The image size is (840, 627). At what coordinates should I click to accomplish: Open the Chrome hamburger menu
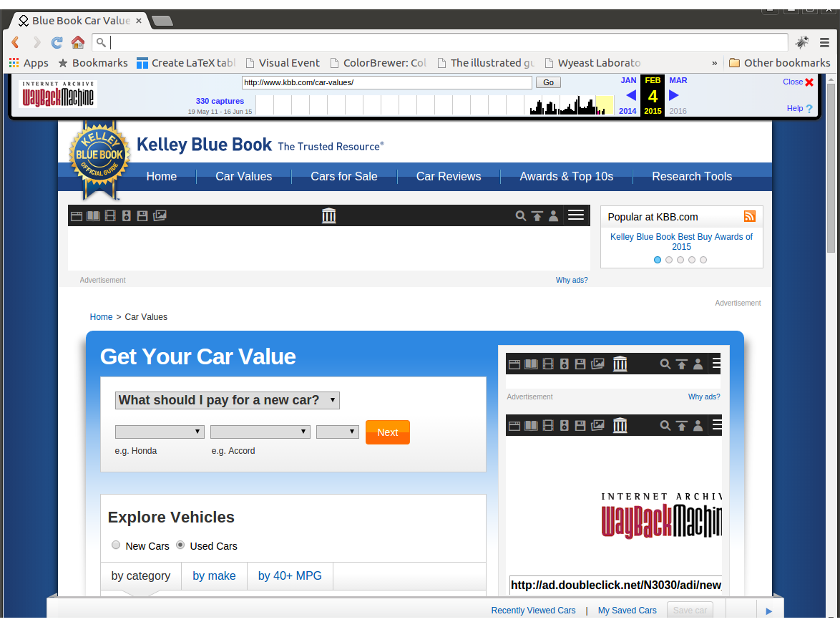[824, 42]
